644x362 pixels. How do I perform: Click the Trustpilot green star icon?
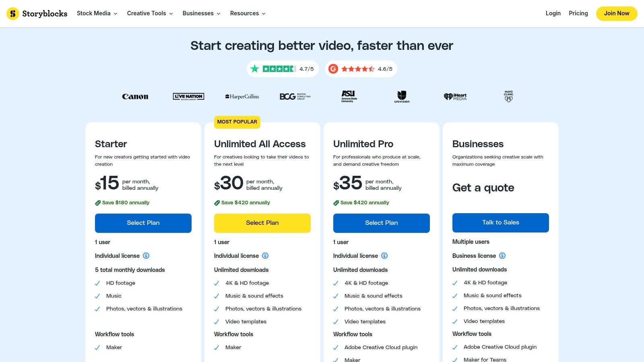click(x=254, y=69)
